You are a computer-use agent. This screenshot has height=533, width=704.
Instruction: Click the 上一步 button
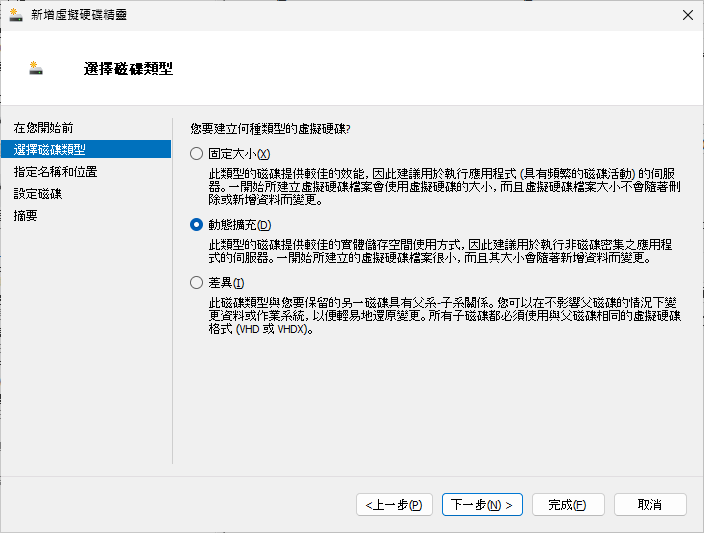pyautogui.click(x=394, y=505)
